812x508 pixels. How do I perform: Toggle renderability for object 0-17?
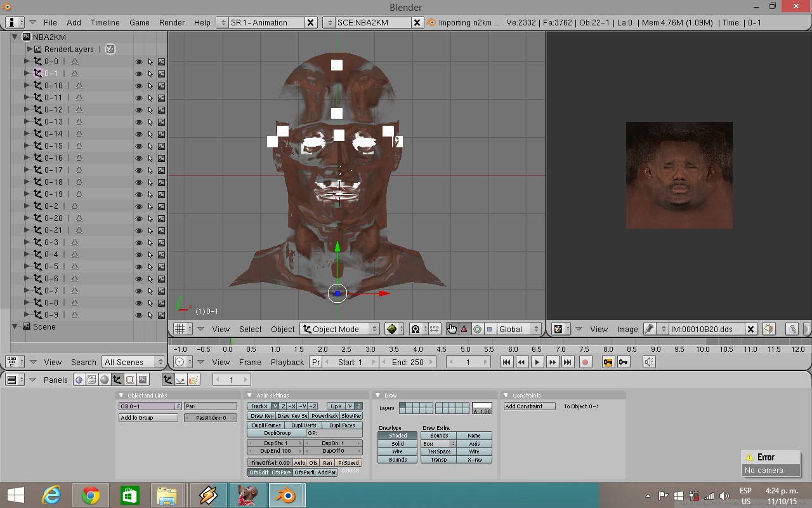tap(161, 170)
